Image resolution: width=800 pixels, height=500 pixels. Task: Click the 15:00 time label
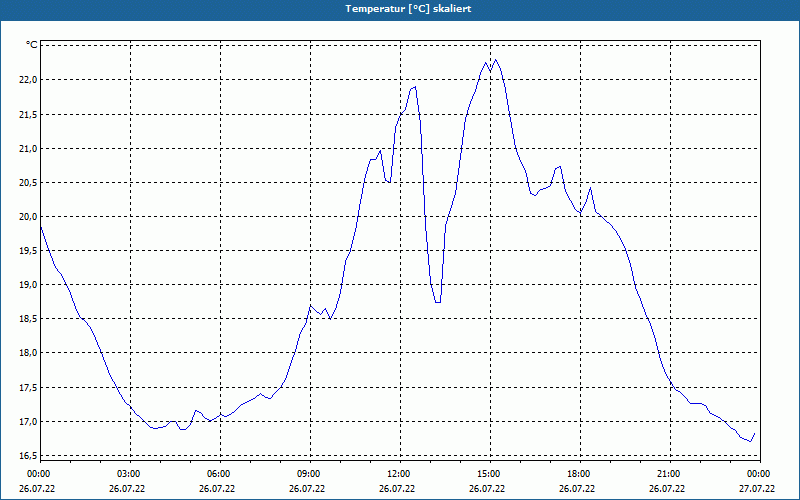(490, 474)
